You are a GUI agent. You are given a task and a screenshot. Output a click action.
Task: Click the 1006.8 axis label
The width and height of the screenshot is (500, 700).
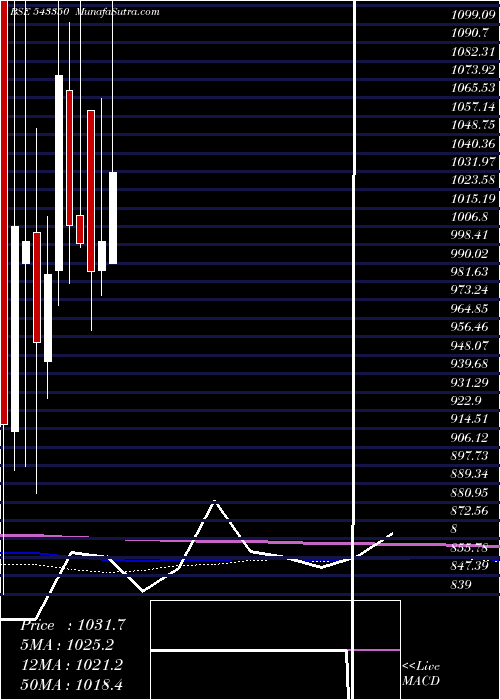coord(471,217)
